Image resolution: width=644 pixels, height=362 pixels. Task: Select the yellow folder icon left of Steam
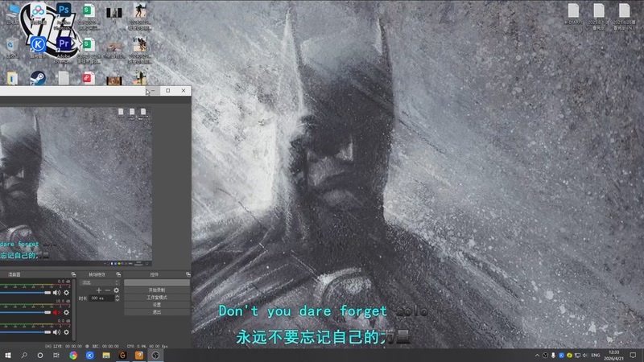coord(12,78)
